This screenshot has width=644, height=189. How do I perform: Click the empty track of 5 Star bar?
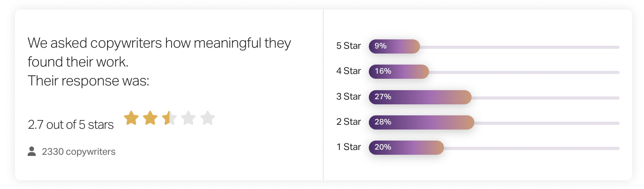pyautogui.click(x=520, y=47)
